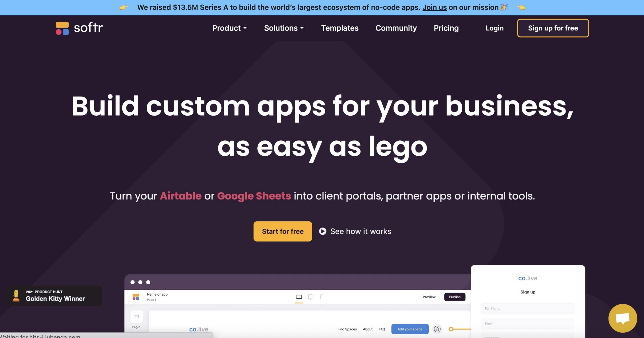Click the Login link
The image size is (644, 338).
[494, 28]
